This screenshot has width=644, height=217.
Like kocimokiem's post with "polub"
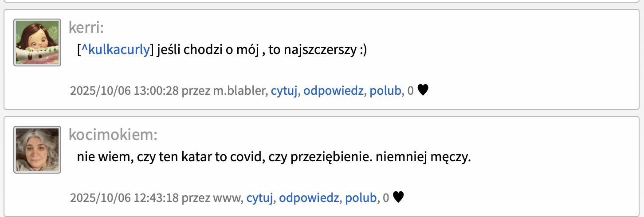tap(361, 198)
